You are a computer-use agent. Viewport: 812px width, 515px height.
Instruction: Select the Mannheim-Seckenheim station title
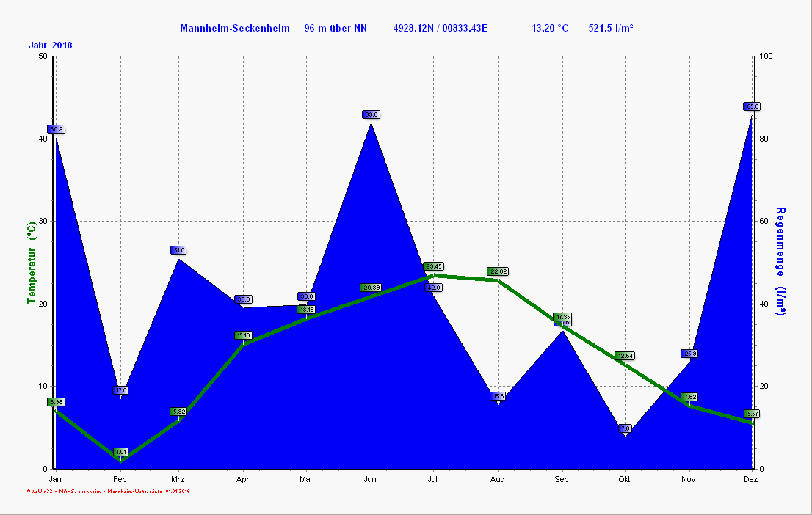[235, 28]
